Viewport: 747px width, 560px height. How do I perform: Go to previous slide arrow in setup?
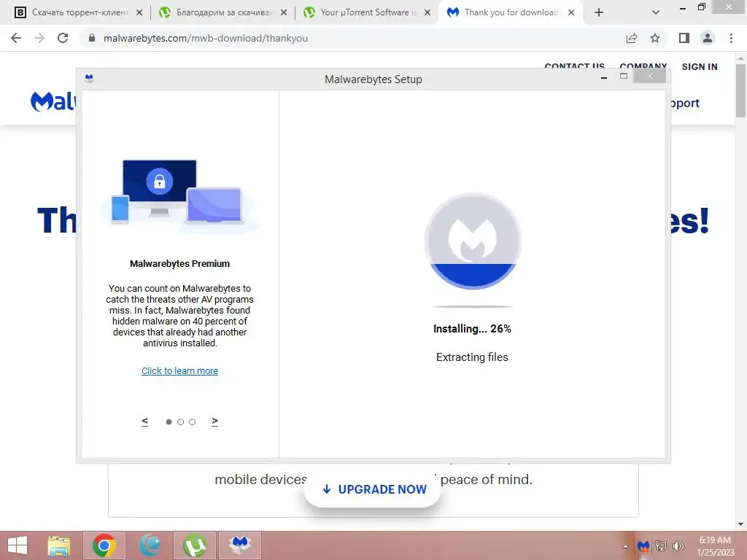(145, 421)
